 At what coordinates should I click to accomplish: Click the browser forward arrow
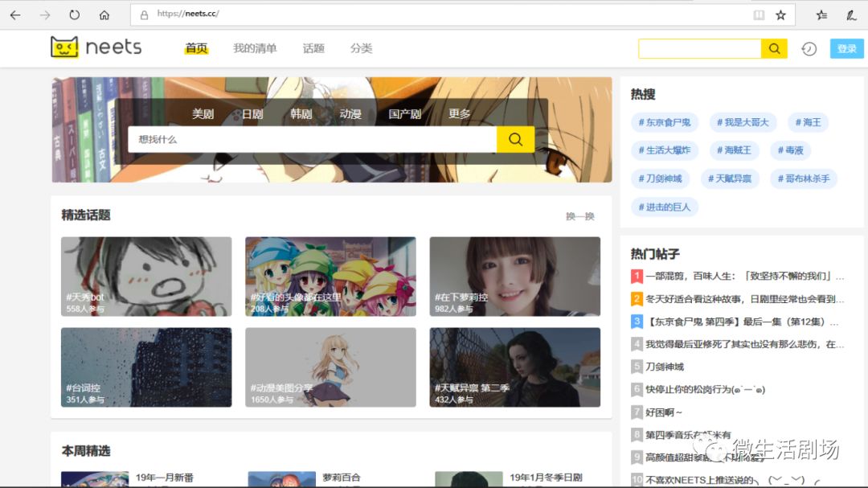pyautogui.click(x=45, y=15)
